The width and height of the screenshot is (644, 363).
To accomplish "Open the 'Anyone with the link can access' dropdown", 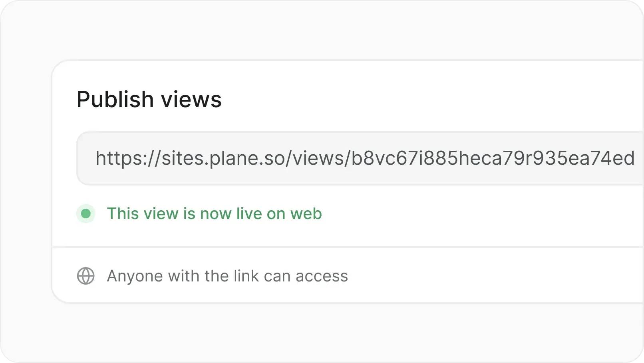I will pos(227,275).
